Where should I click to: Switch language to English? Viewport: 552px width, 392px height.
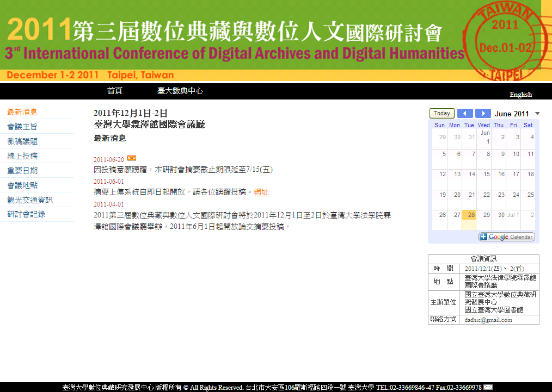tap(520, 95)
